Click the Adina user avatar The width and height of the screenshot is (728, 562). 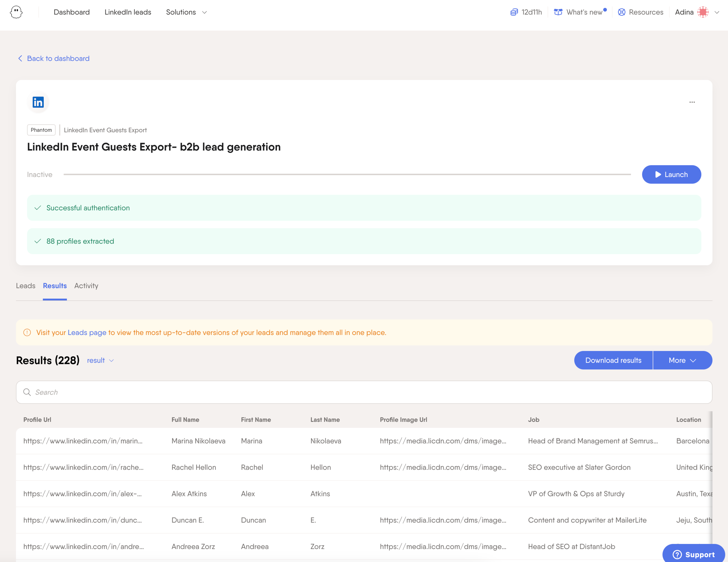click(x=703, y=12)
